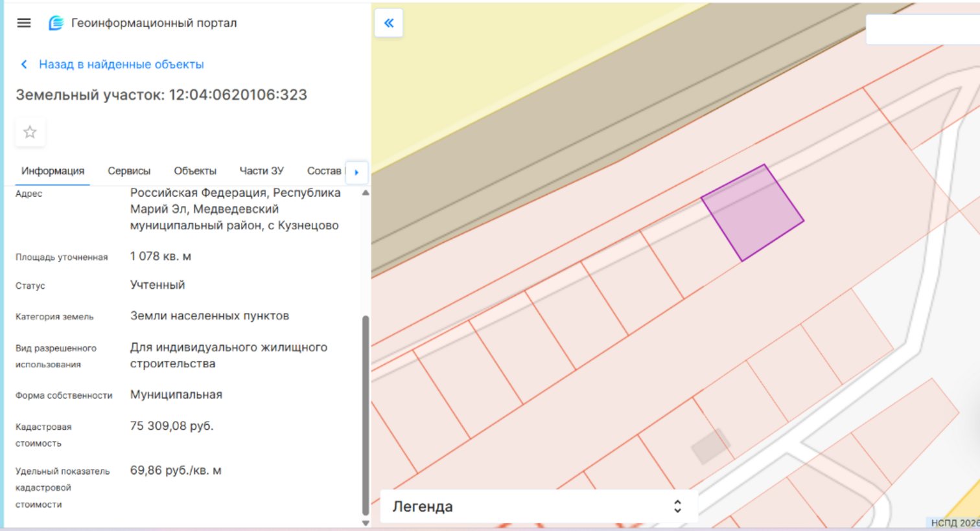Collapse the side panel with double-chevron button

coord(389,23)
